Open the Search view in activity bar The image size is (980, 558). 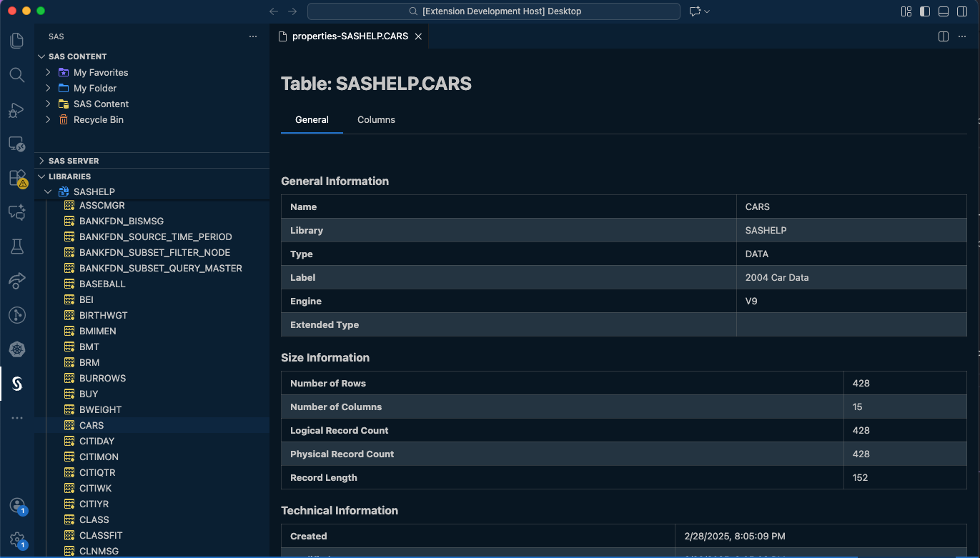pyautogui.click(x=17, y=75)
